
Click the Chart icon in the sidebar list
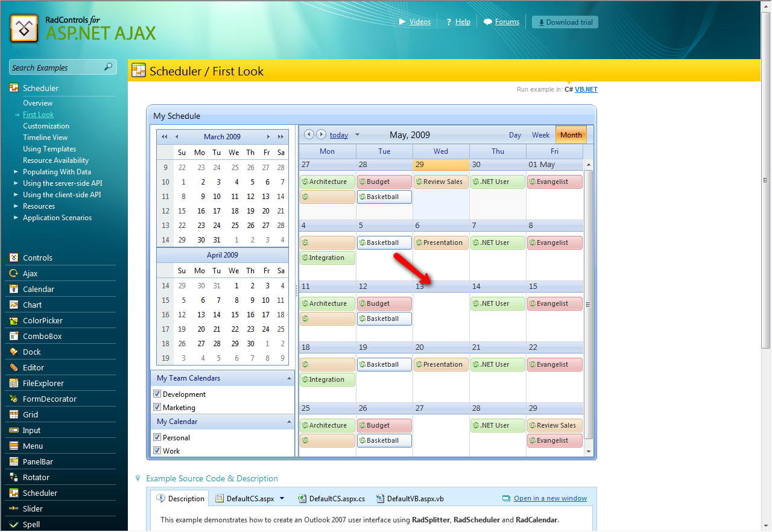pos(14,305)
